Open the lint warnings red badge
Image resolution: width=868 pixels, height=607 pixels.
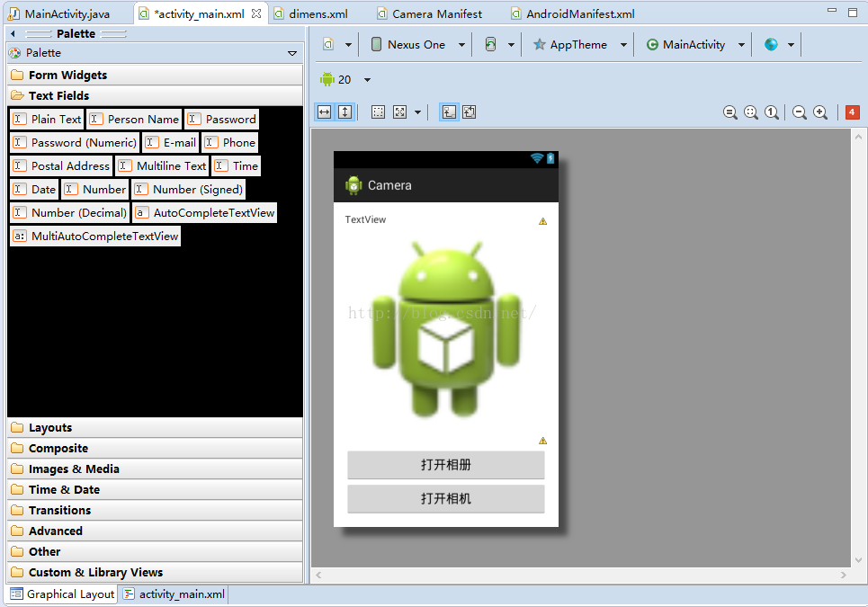(x=852, y=112)
